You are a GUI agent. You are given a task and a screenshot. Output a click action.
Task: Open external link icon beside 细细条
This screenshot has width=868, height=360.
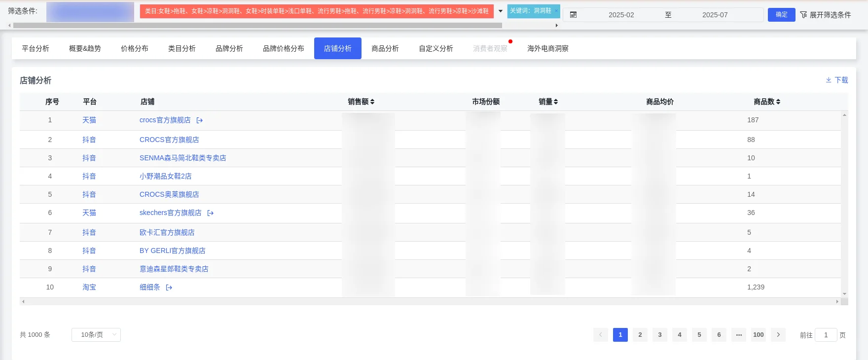(x=169, y=288)
